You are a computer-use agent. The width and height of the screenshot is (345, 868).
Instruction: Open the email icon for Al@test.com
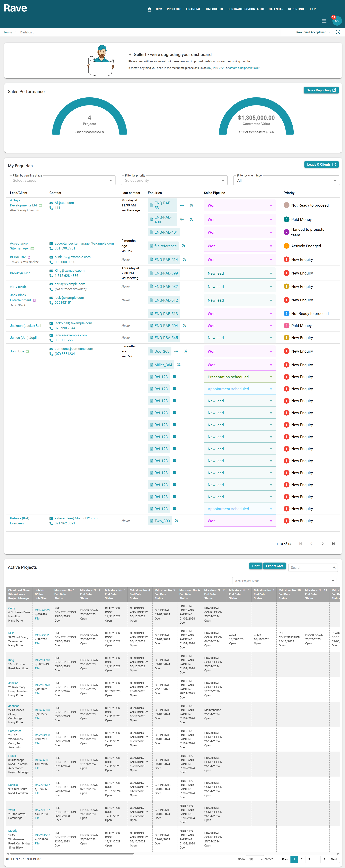[51, 203]
